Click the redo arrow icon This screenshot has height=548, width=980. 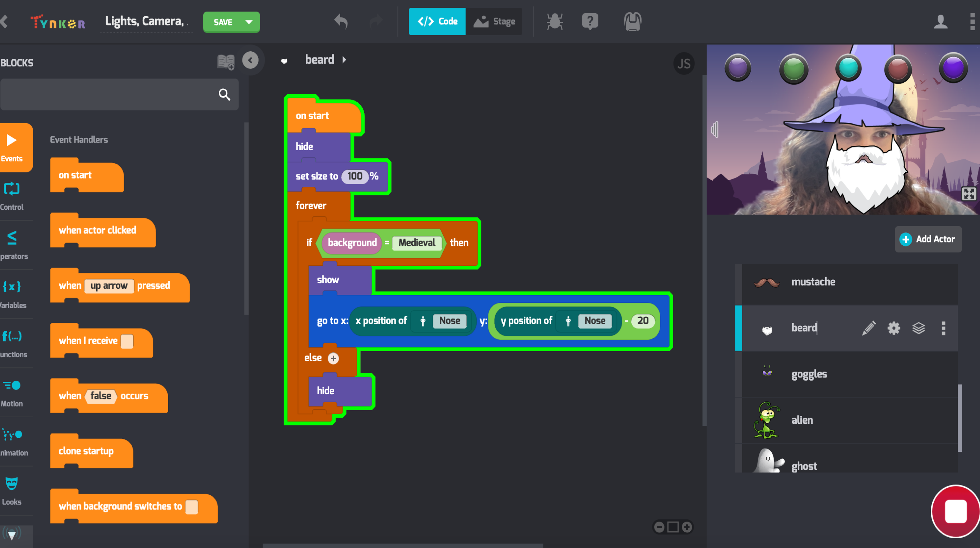coord(376,22)
